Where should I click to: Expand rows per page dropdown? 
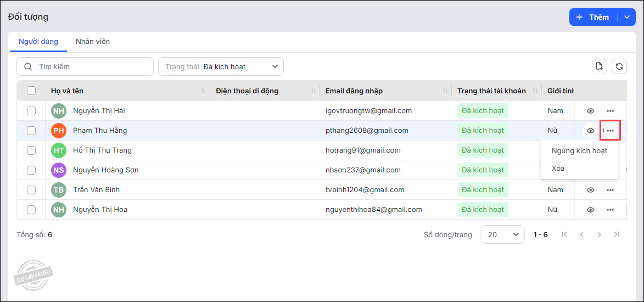(x=502, y=234)
